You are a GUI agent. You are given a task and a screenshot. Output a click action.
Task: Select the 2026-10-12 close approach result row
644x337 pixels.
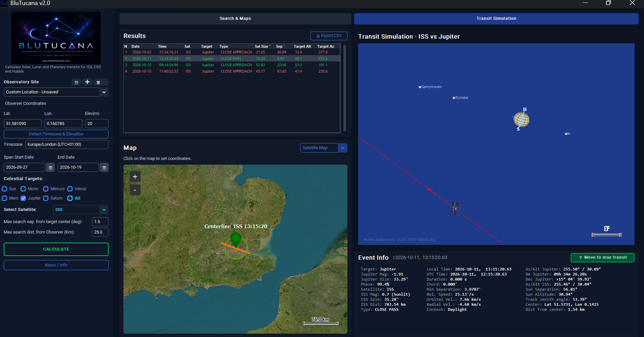pyautogui.click(x=232, y=65)
